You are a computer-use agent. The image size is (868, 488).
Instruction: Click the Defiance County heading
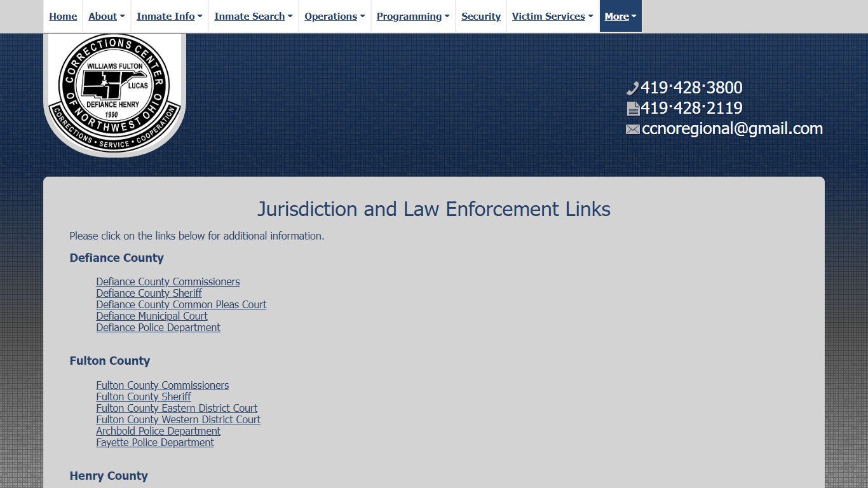(x=117, y=258)
